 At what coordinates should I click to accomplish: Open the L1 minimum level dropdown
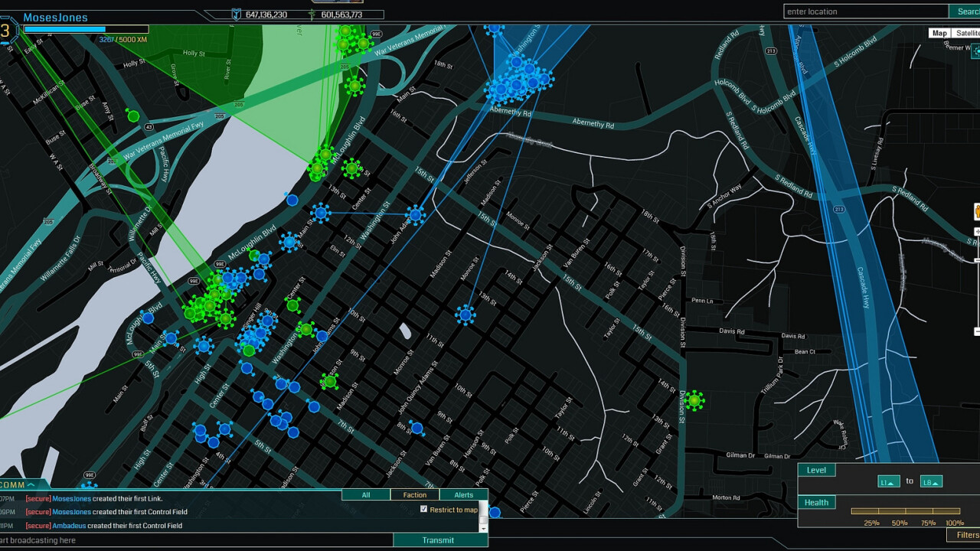point(888,481)
